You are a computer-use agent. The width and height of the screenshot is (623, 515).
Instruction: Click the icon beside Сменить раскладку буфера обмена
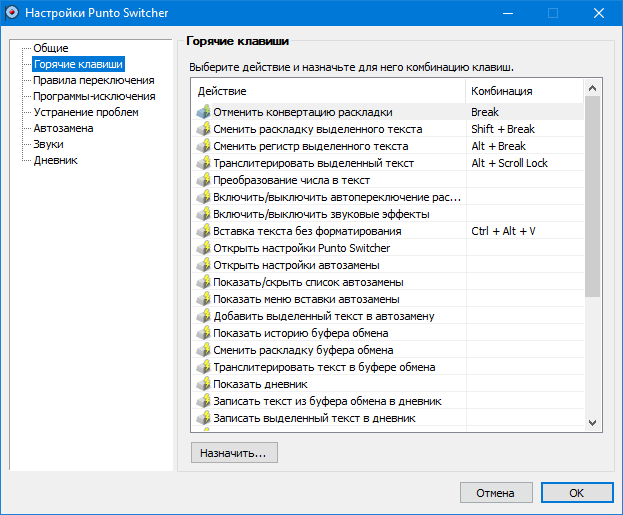(203, 350)
